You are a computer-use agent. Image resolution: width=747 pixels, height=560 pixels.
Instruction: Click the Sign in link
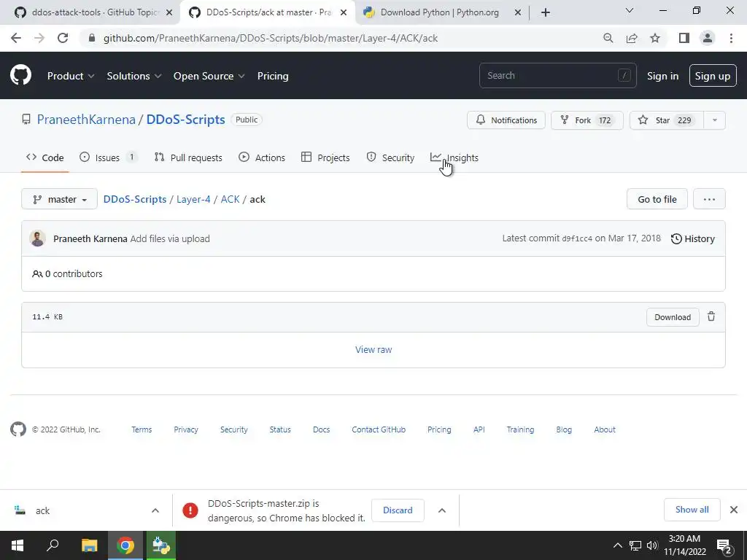tap(662, 76)
